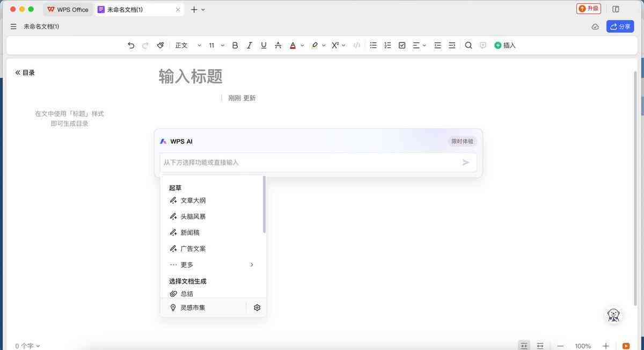Click the redo arrow icon
This screenshot has height=350, width=644.
[x=145, y=46]
